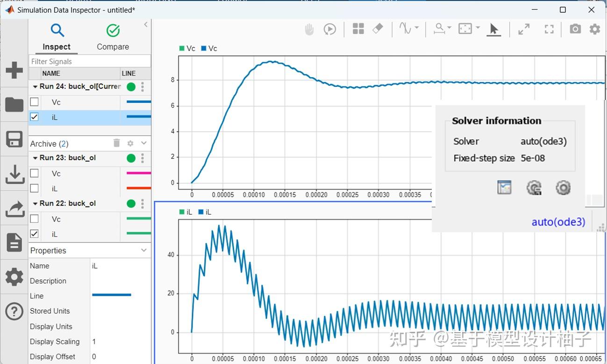Select the Pan hand tool
The width and height of the screenshot is (607, 364).
coord(309,29)
